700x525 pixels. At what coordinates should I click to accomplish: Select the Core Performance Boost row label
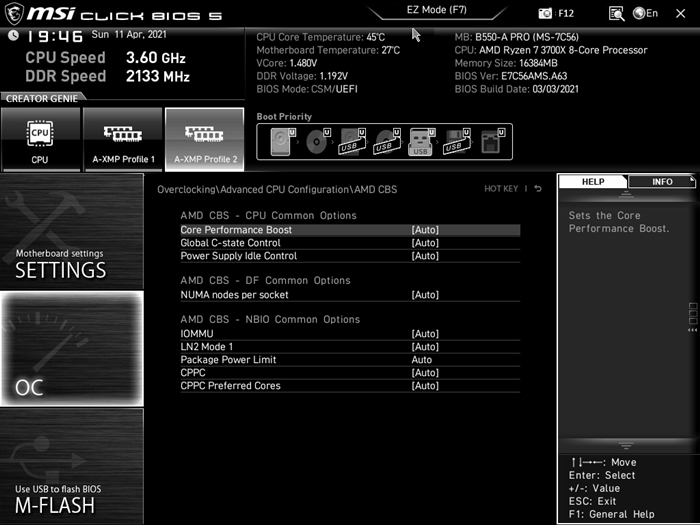236,230
